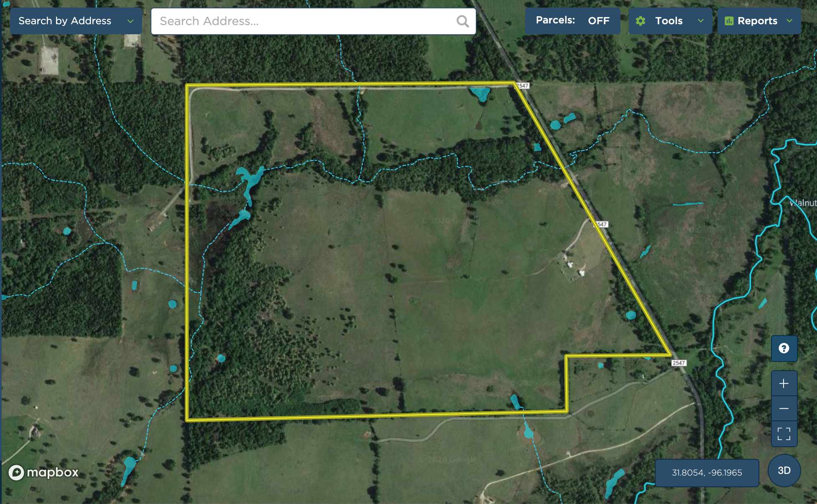Screen dimensions: 817x504
Task: Click the green Tools gear icon
Action: [x=641, y=21]
